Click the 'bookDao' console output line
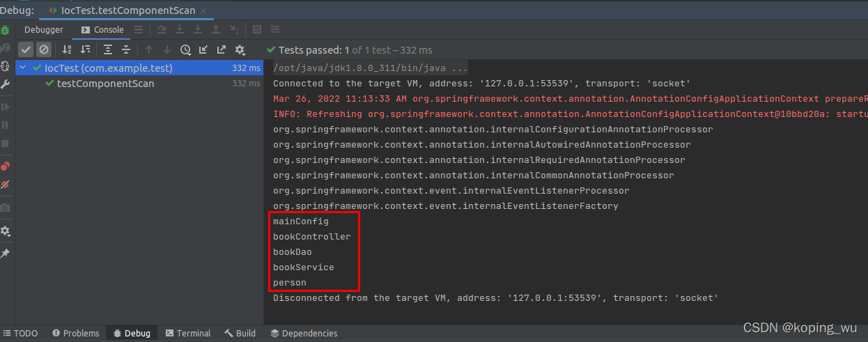This screenshot has width=868, height=342. tap(293, 252)
